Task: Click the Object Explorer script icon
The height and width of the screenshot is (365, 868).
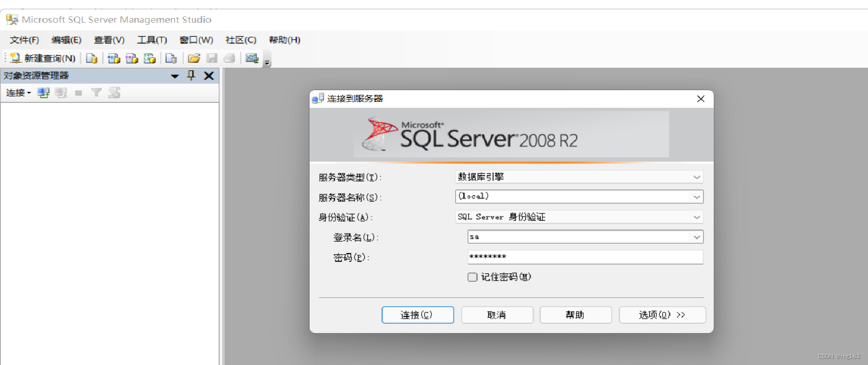Action: tap(114, 93)
